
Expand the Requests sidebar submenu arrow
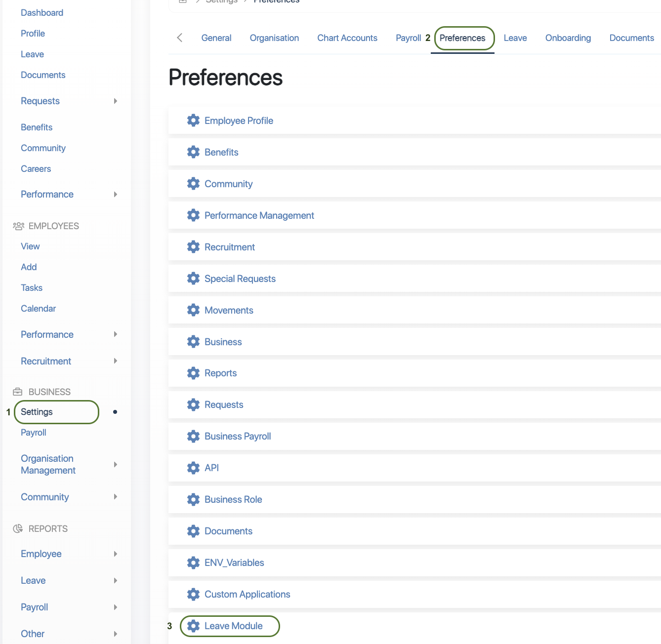(x=115, y=101)
